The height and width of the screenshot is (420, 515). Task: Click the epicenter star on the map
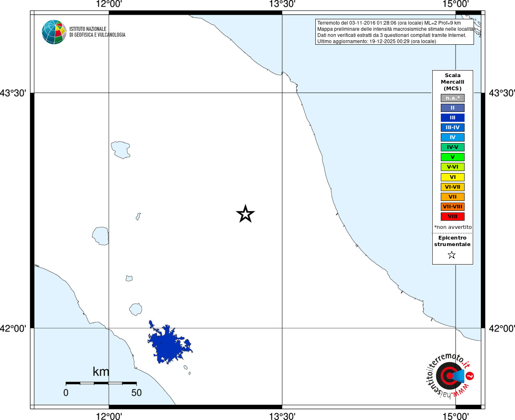pos(246,214)
